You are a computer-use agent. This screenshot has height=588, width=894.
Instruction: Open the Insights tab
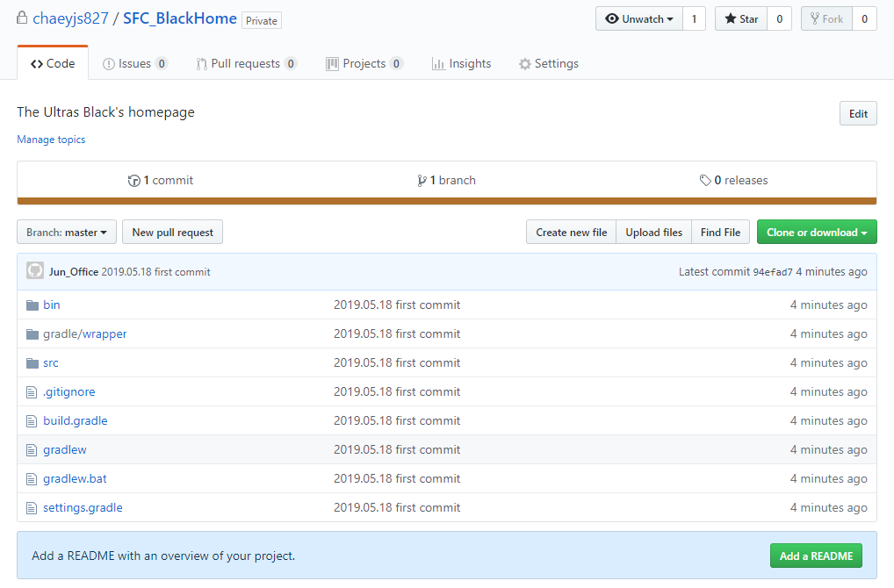pos(461,64)
